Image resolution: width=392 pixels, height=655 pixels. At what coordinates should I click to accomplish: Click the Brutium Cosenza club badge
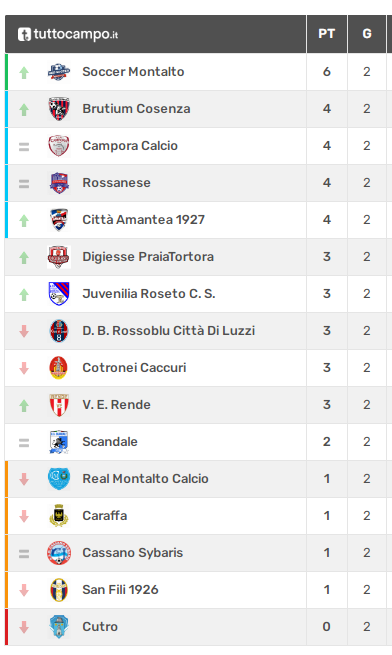click(x=59, y=109)
